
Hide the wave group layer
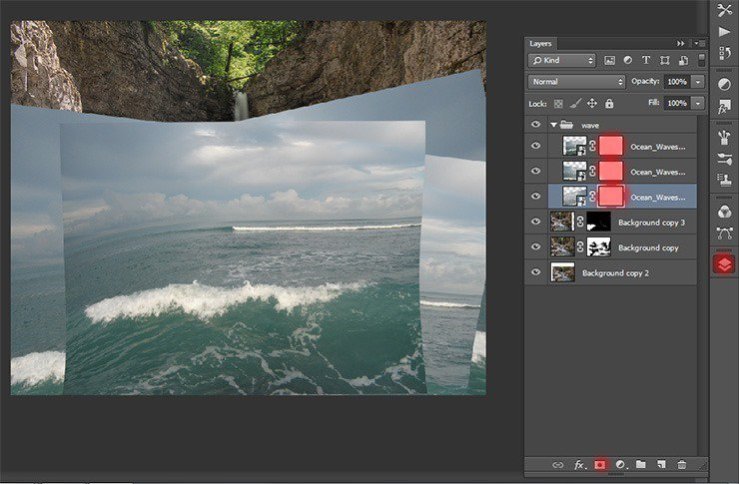(535, 125)
